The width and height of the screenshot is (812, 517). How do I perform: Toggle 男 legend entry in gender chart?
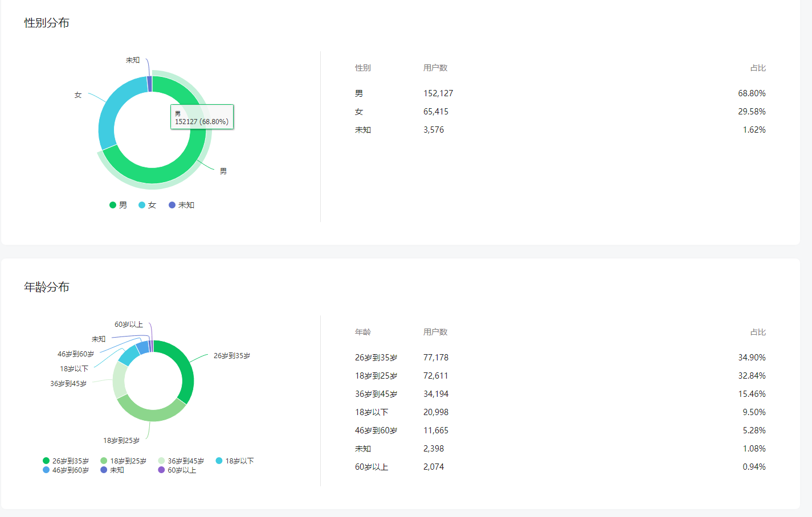point(118,205)
